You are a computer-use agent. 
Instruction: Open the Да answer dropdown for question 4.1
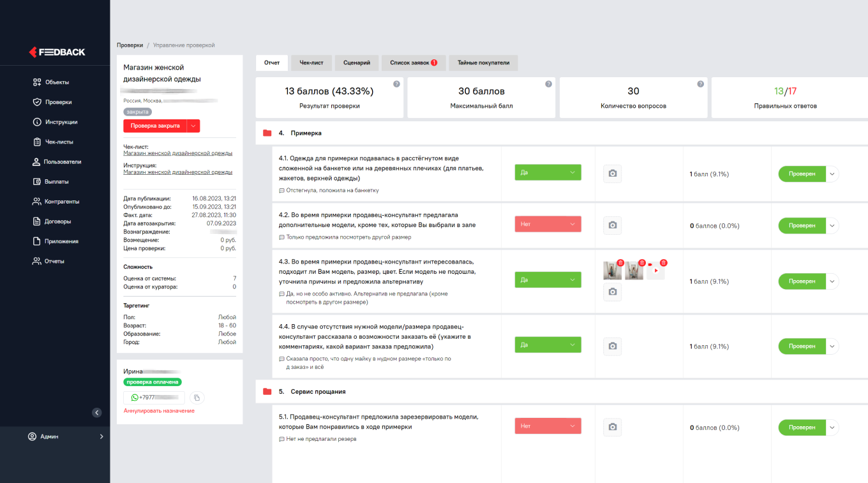click(548, 172)
